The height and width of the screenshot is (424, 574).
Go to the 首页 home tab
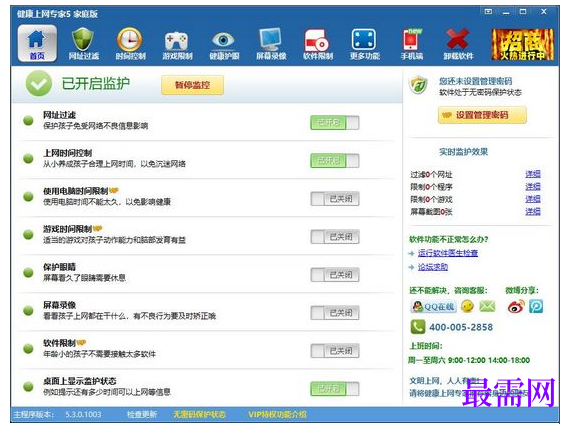pyautogui.click(x=37, y=43)
